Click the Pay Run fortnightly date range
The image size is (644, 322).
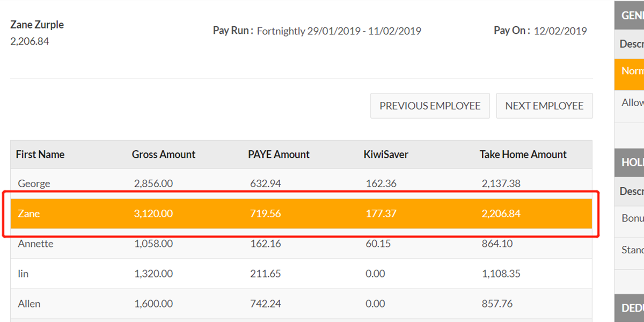[x=339, y=31]
